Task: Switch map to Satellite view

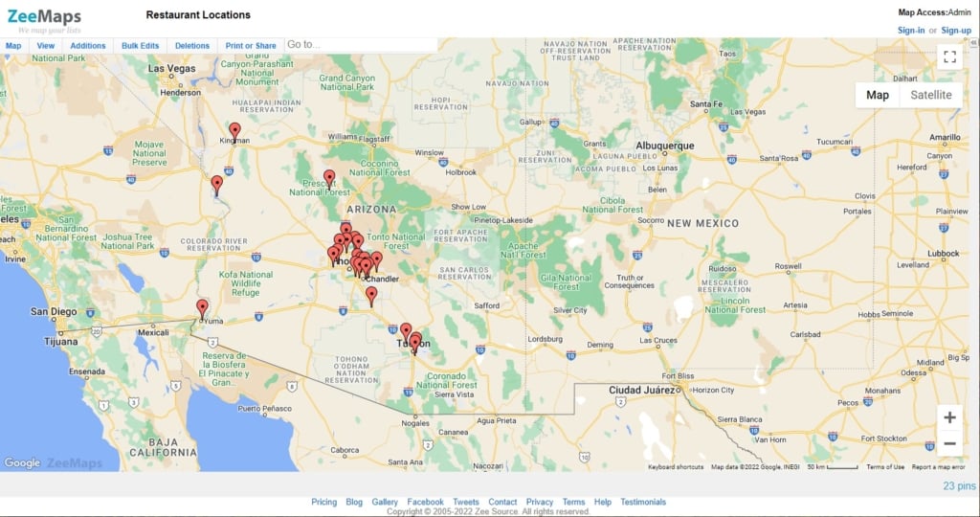Action: tap(930, 95)
